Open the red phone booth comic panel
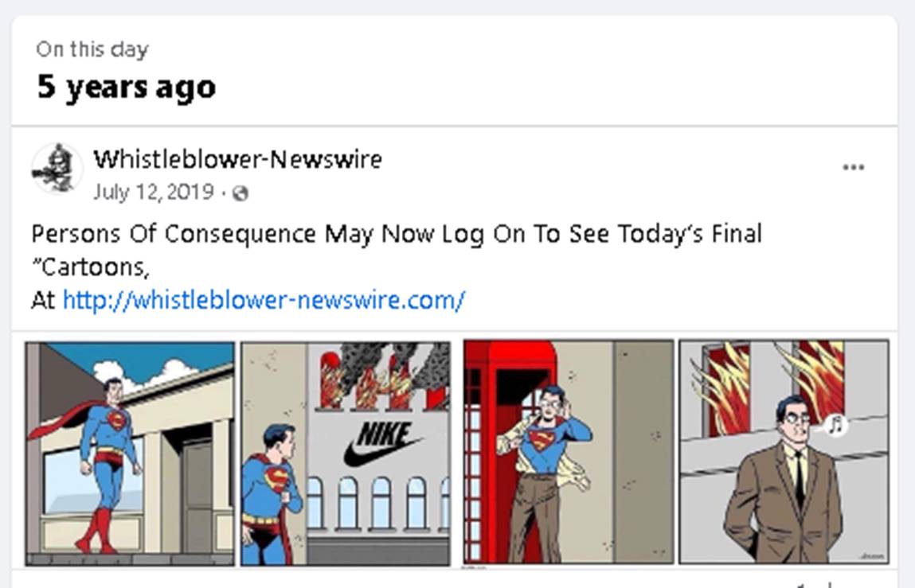The height and width of the screenshot is (588, 915). (x=569, y=452)
